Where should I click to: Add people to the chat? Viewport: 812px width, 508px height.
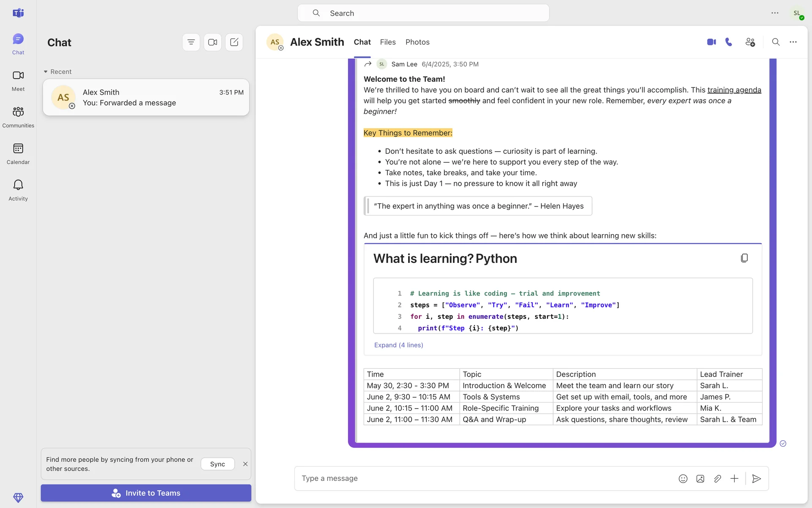click(750, 42)
